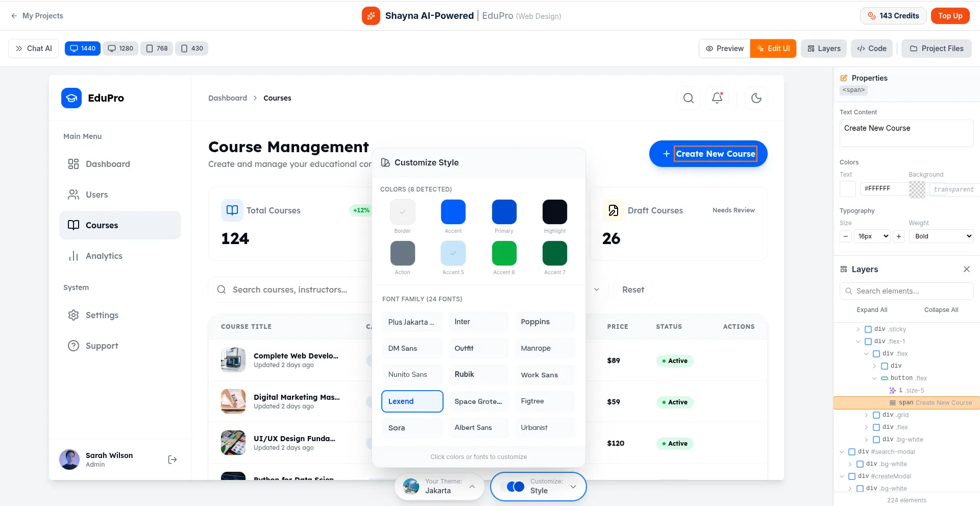Close the Layers panel

click(966, 269)
